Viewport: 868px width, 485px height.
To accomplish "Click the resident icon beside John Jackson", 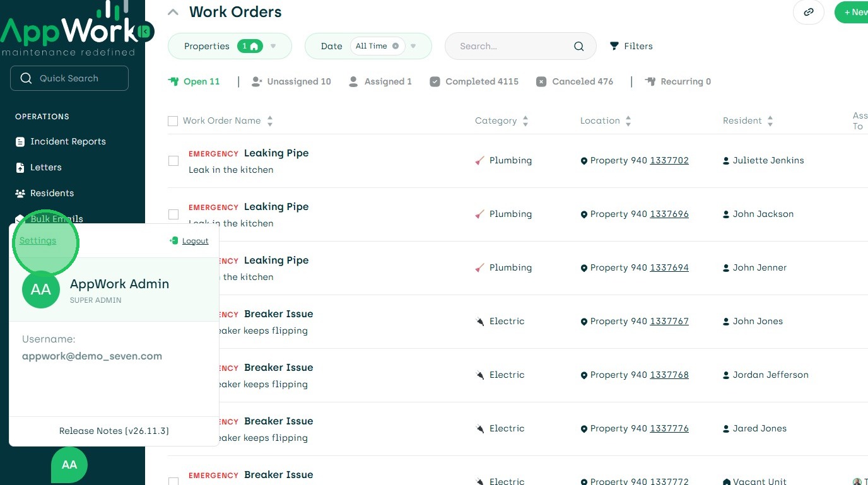I will point(726,214).
